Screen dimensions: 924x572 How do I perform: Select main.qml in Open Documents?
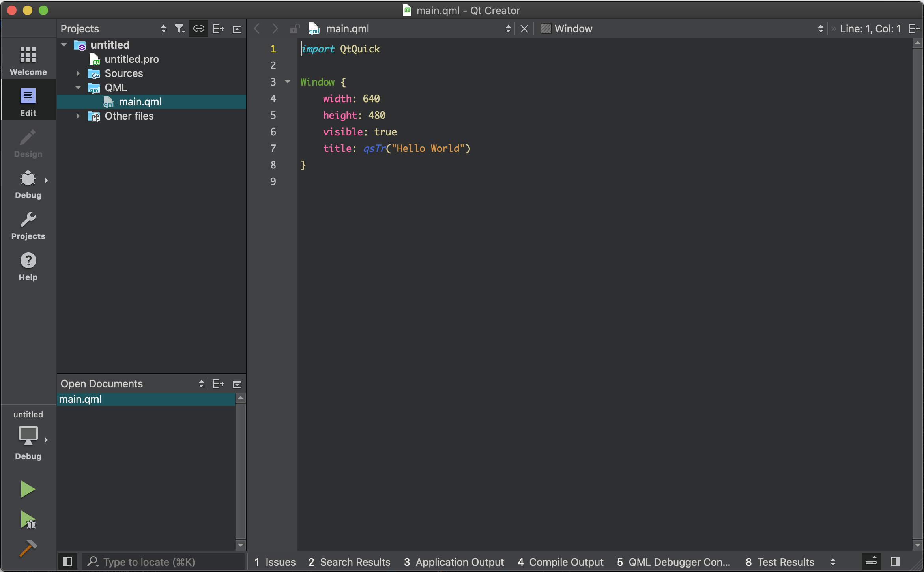click(146, 399)
